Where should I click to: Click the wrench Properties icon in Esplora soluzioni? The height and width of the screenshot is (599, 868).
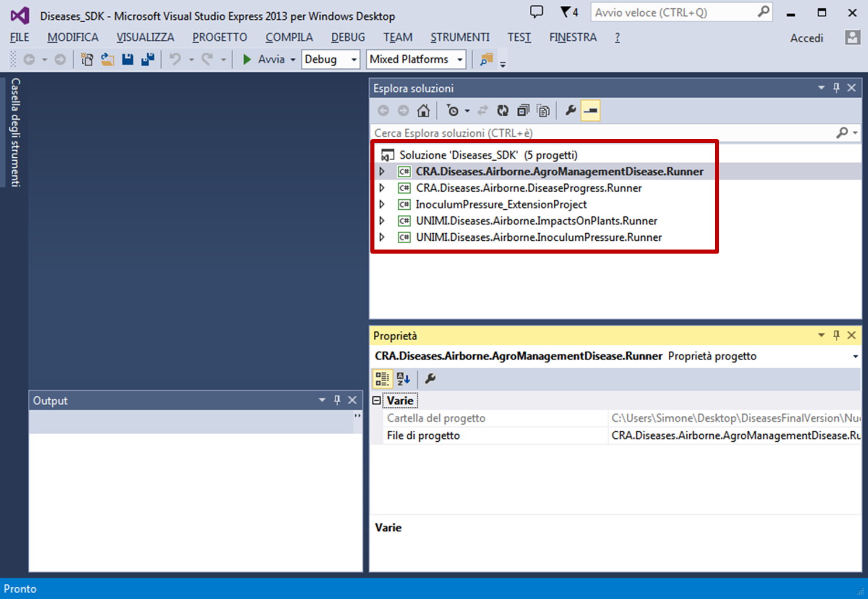click(571, 110)
